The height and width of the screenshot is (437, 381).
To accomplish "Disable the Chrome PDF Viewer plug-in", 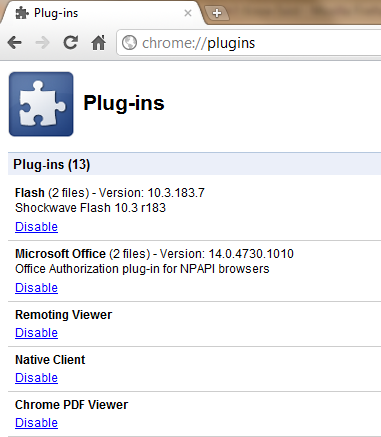I will [36, 423].
